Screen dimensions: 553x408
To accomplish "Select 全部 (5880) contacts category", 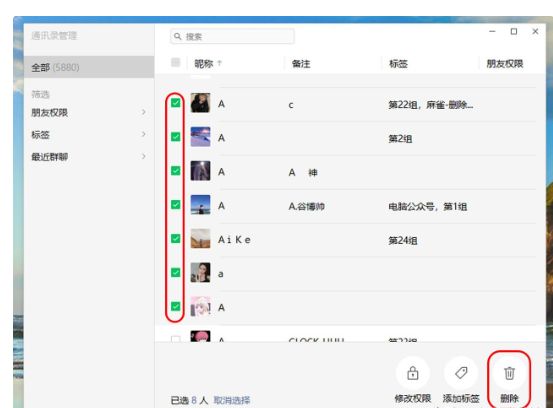I will click(89, 67).
